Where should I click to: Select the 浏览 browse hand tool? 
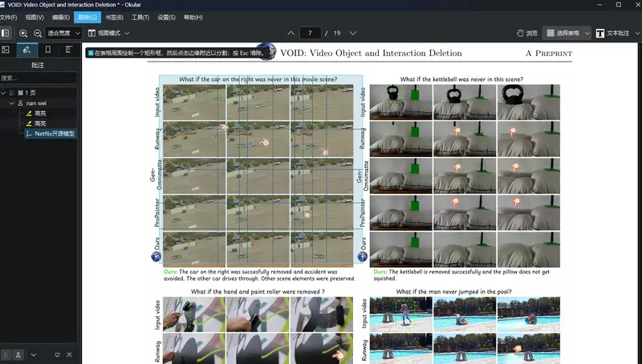[527, 33]
